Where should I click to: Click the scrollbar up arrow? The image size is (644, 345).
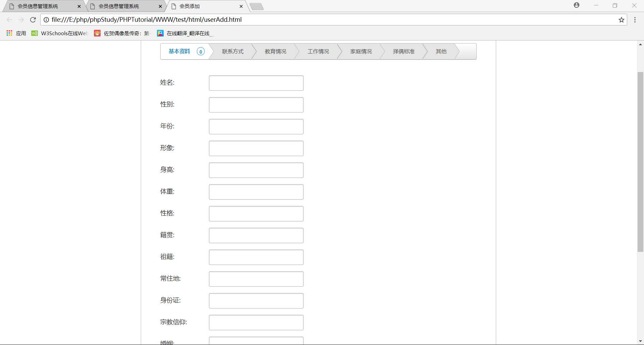click(x=640, y=45)
